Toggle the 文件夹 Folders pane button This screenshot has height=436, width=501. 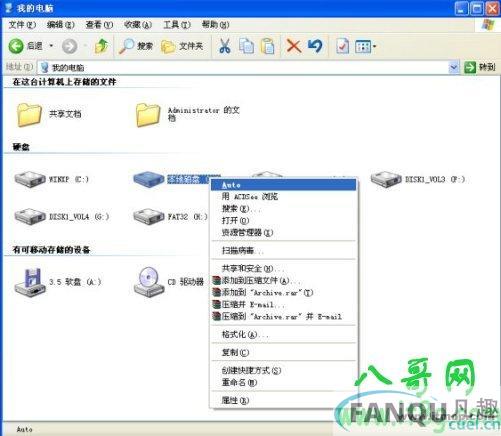[182, 46]
